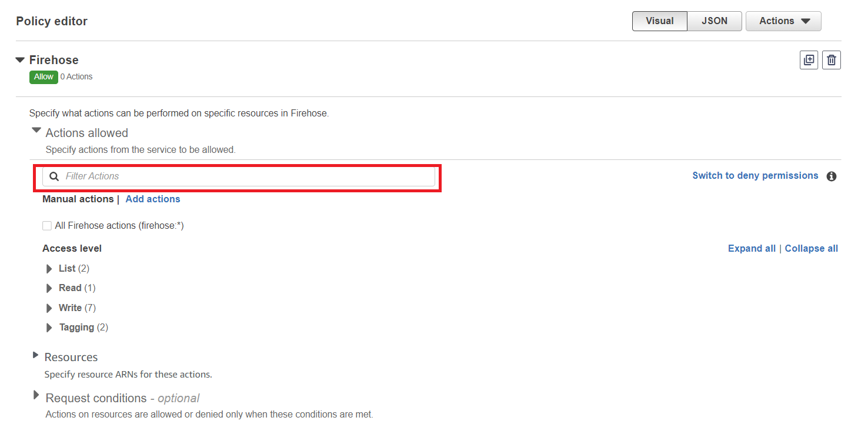
Task: Click Switch to deny permissions link
Action: click(x=755, y=176)
